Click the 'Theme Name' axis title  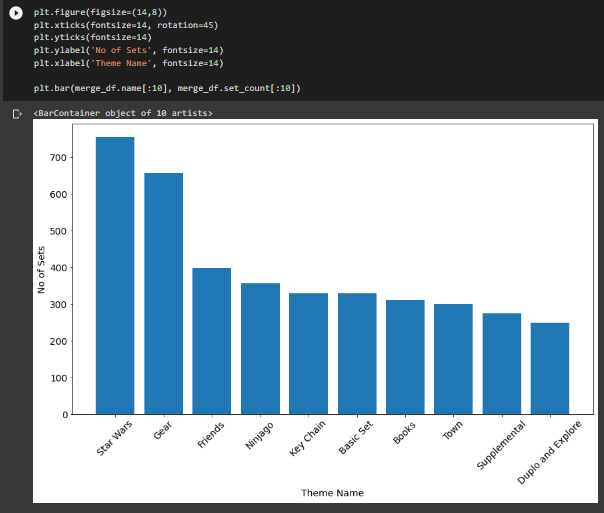(332, 493)
